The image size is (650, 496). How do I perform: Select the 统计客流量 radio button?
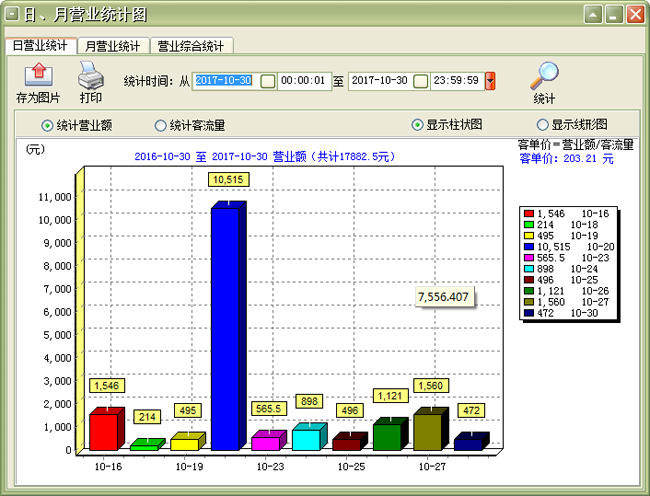tap(160, 126)
